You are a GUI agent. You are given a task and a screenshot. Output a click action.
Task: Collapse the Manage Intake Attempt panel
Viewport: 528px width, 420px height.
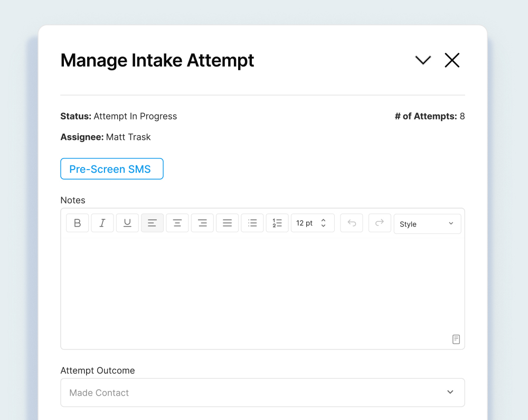(x=423, y=60)
